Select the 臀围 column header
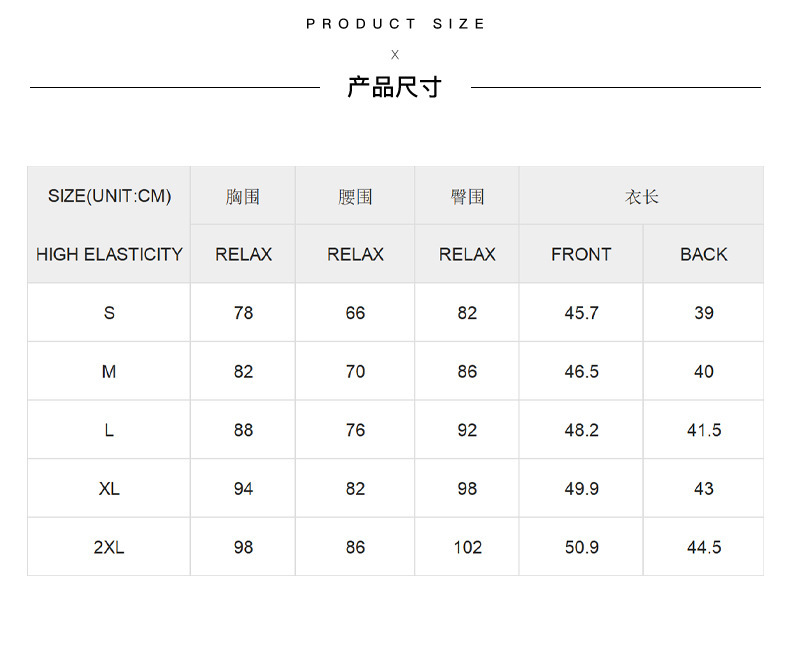The height and width of the screenshot is (666, 790). 468,196
